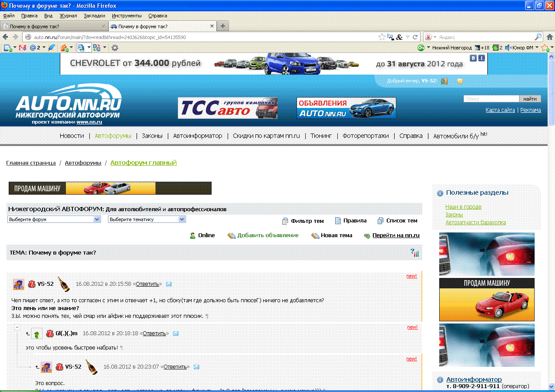555x392 pixels.
Task: Click the browser back arrow button
Action: 6,37
